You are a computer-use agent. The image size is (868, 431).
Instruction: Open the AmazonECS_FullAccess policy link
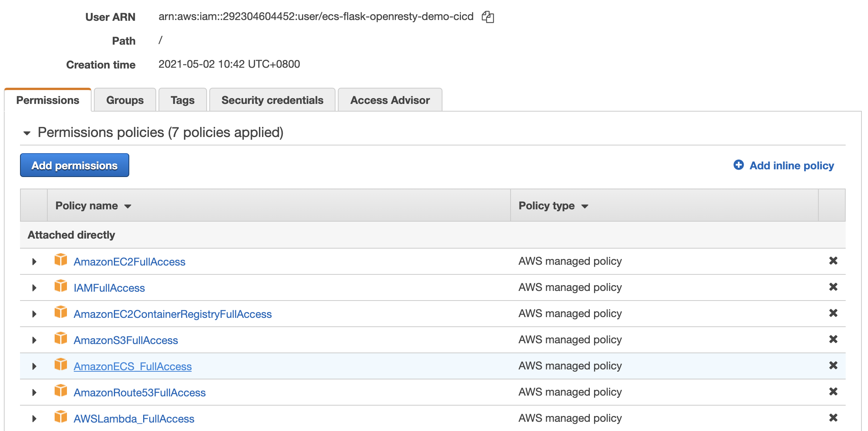(x=132, y=366)
